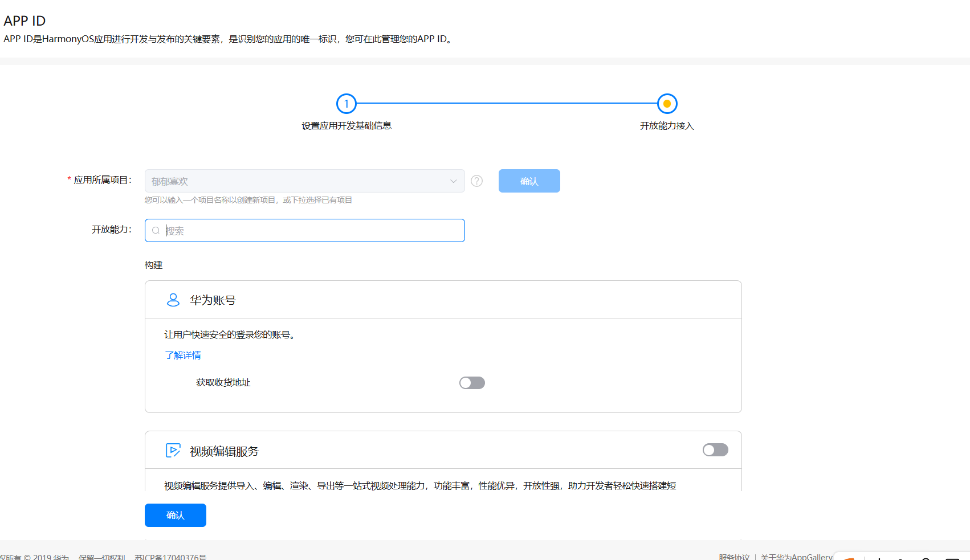Click the 华为账号 card title
Viewport: 970px width, 560px height.
pos(213,300)
